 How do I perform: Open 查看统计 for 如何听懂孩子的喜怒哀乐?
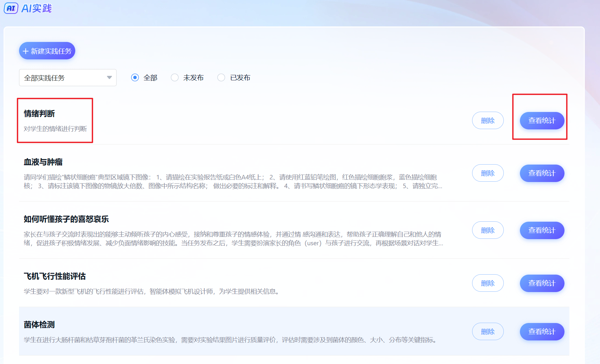click(x=542, y=230)
